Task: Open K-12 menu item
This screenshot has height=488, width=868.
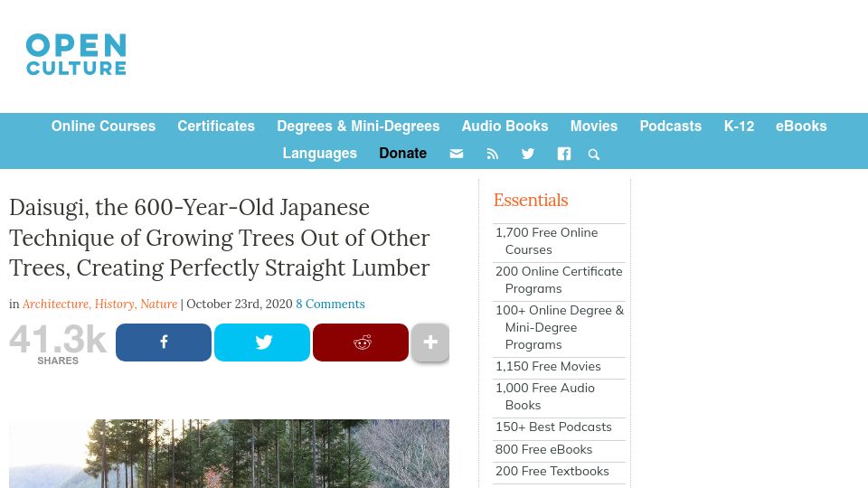Action: pyautogui.click(x=739, y=127)
